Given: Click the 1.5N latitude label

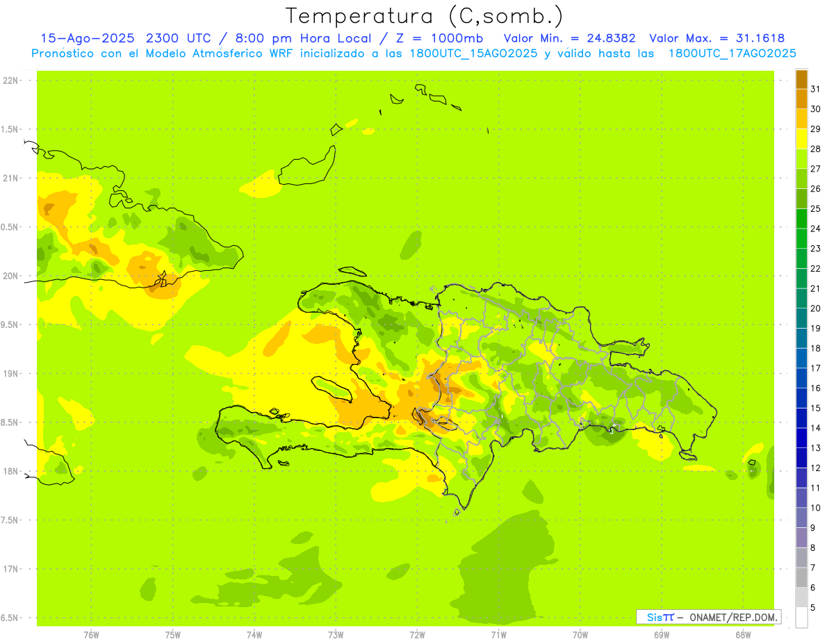Looking at the screenshot, I should [10, 129].
